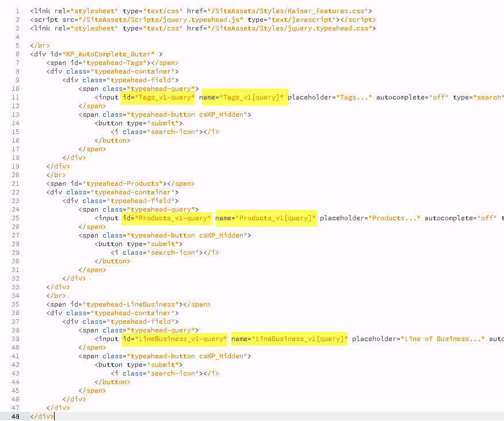The height and width of the screenshot is (421, 504).
Task: Click the search-icon element on line 29
Action: pyautogui.click(x=165, y=253)
